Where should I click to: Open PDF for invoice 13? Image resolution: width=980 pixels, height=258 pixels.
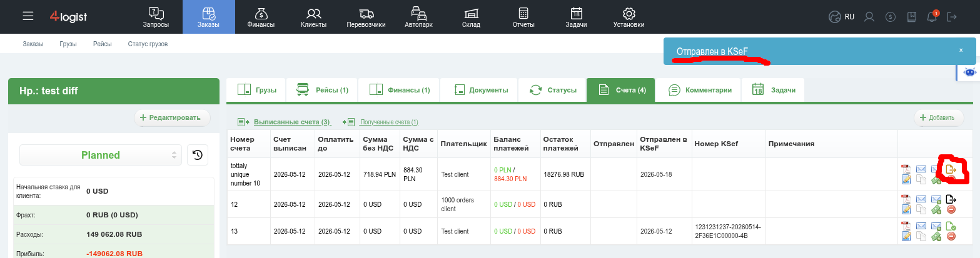coord(906,226)
